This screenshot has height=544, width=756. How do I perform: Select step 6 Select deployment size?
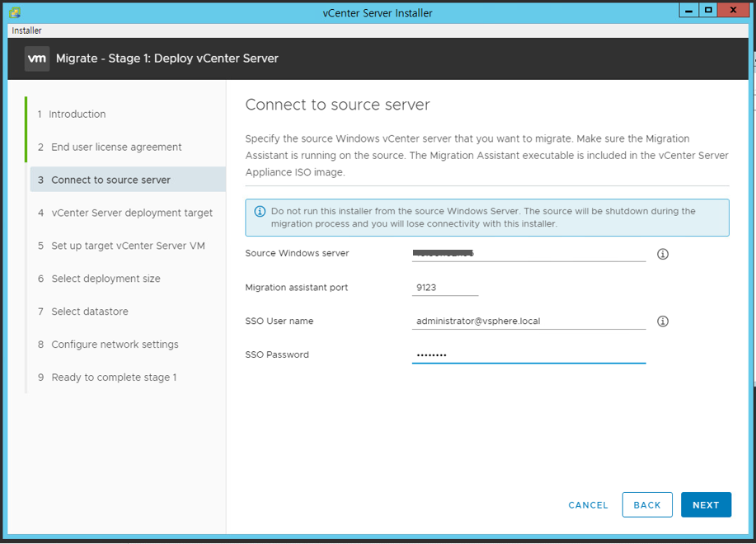(99, 279)
